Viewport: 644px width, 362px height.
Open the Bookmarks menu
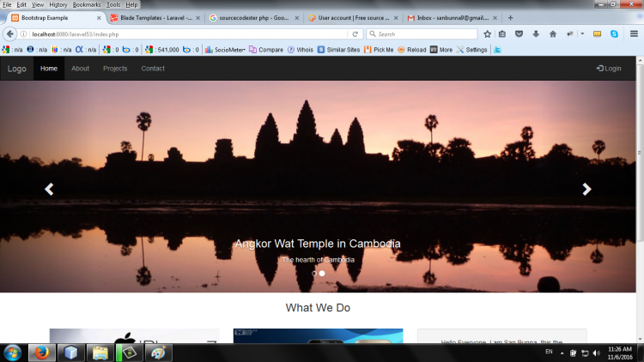click(x=86, y=5)
